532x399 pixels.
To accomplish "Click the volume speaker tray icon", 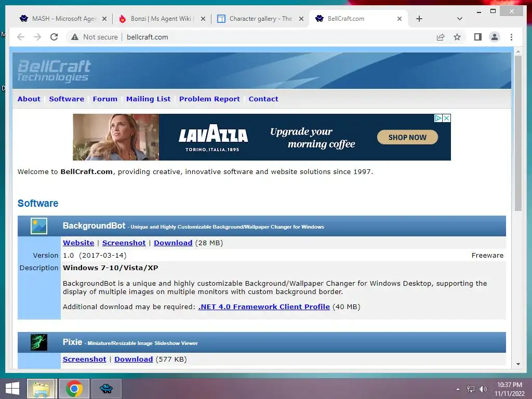I will (483, 389).
